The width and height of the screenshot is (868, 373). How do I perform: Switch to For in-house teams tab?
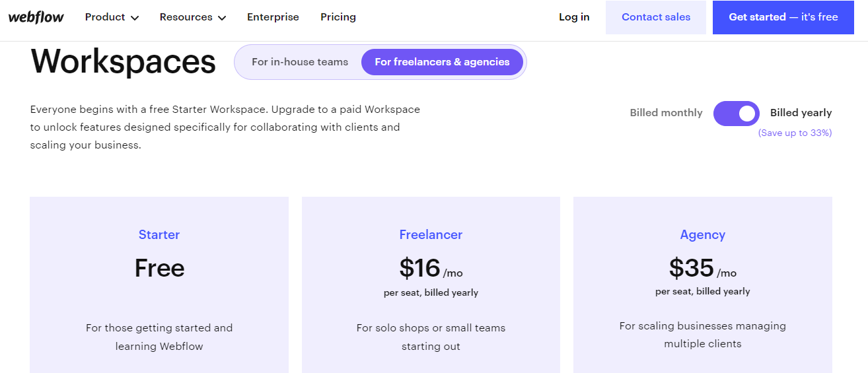point(300,62)
